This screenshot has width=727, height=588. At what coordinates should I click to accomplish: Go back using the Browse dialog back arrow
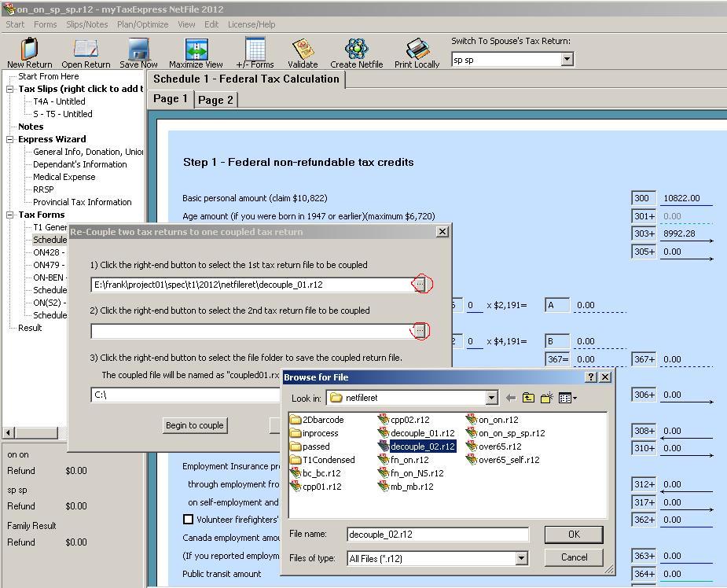(511, 398)
